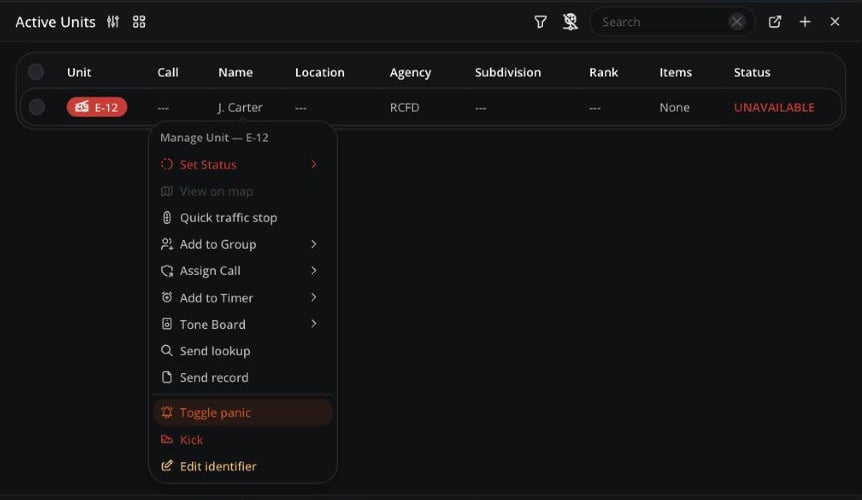Clear the search box with the X icon

tap(737, 22)
